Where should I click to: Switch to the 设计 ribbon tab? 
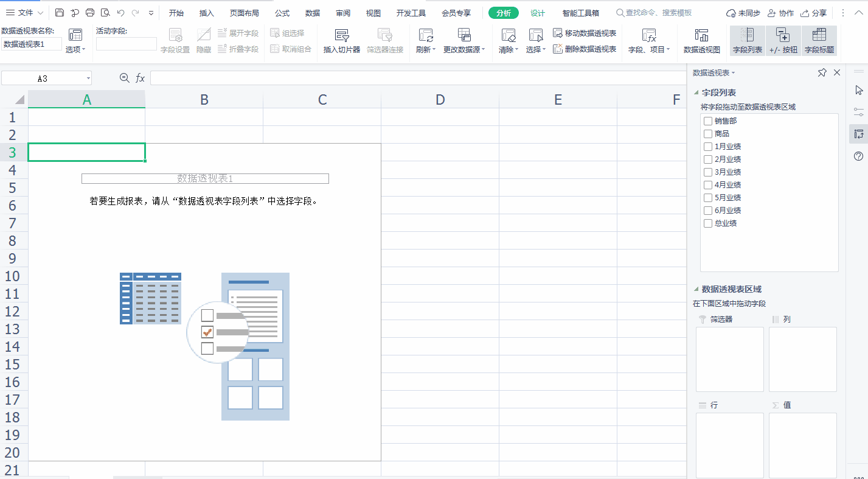point(538,13)
